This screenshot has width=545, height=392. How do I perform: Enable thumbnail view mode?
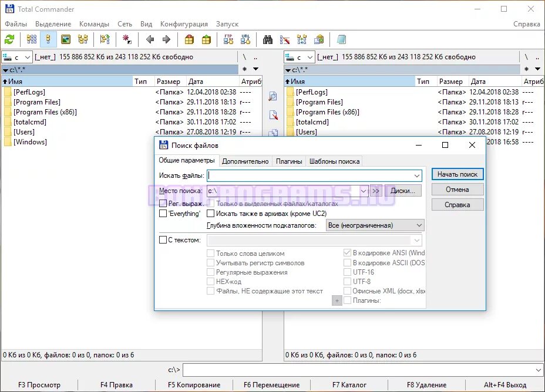coord(66,39)
